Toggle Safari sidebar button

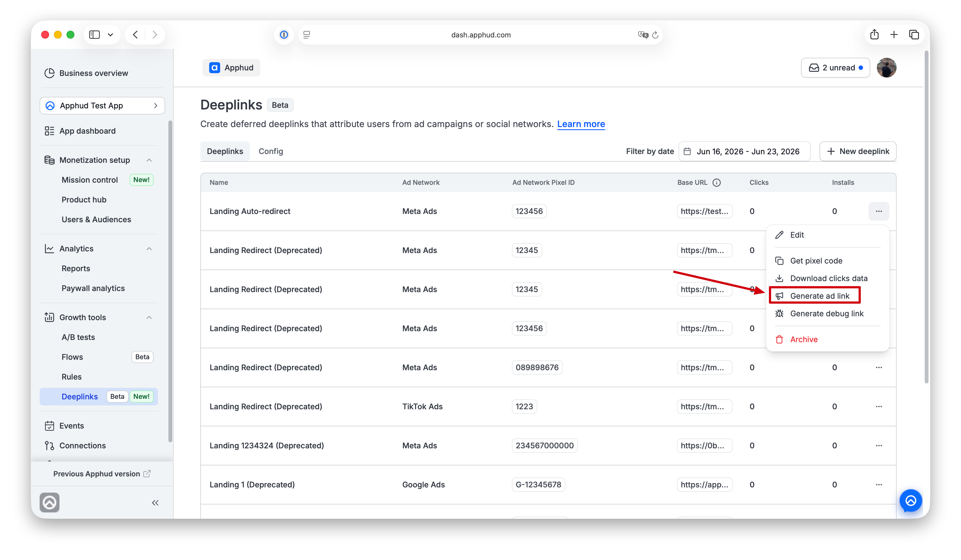[x=94, y=35]
